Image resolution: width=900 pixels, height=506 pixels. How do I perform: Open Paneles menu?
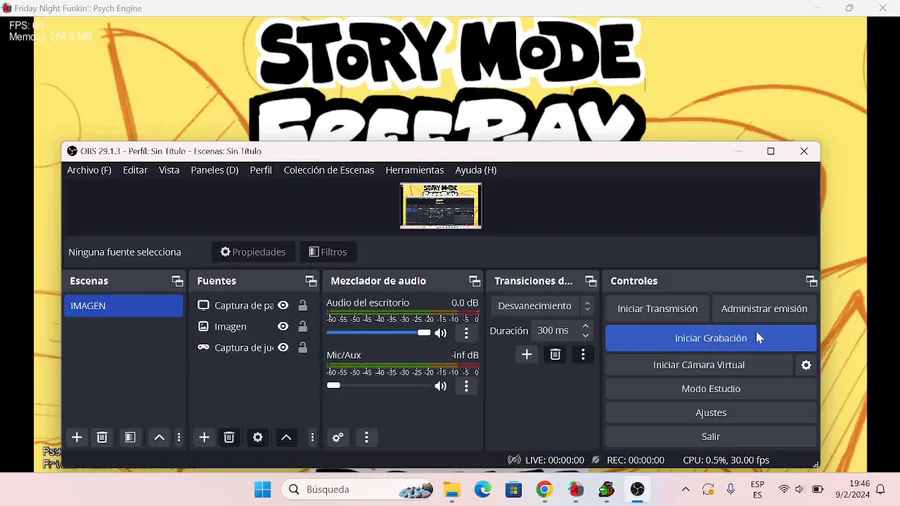pyautogui.click(x=215, y=170)
